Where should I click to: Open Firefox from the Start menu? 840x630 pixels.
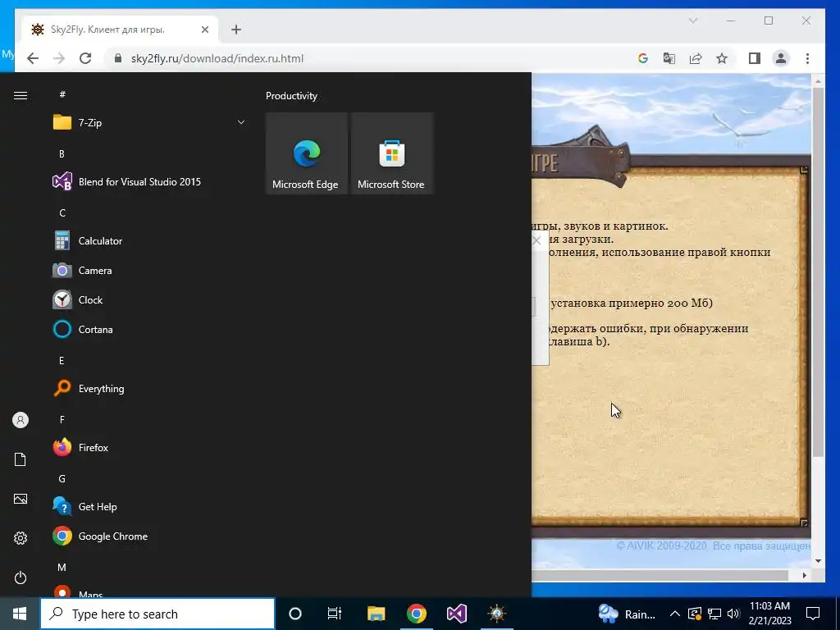(149, 447)
